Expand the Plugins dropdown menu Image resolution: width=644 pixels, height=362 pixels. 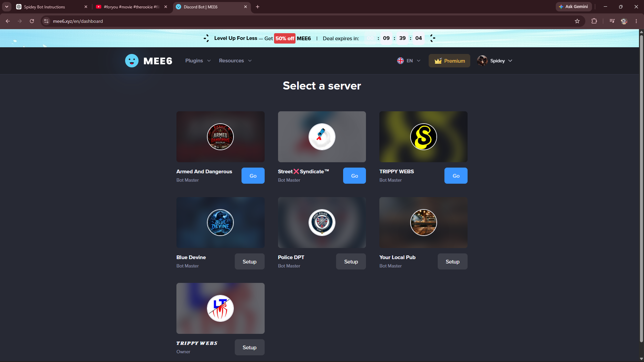pos(198,61)
